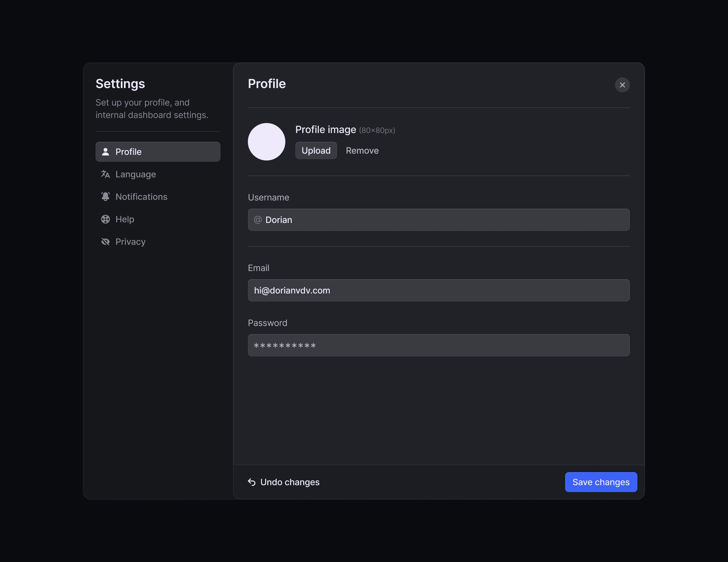Click the person icon beside Profile
The height and width of the screenshot is (562, 728).
point(105,152)
